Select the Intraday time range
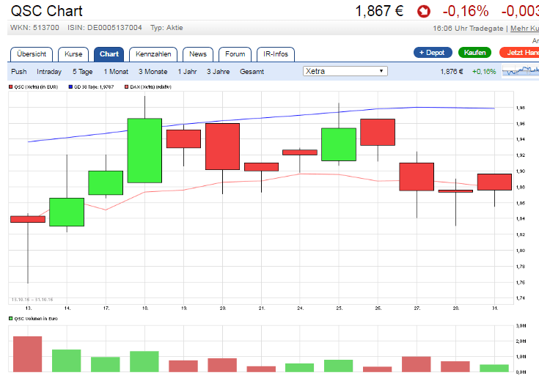The image size is (539, 392). [x=49, y=72]
